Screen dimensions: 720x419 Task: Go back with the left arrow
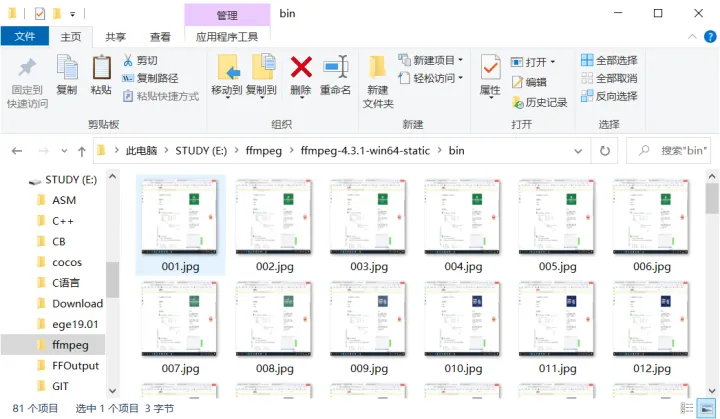(17, 151)
